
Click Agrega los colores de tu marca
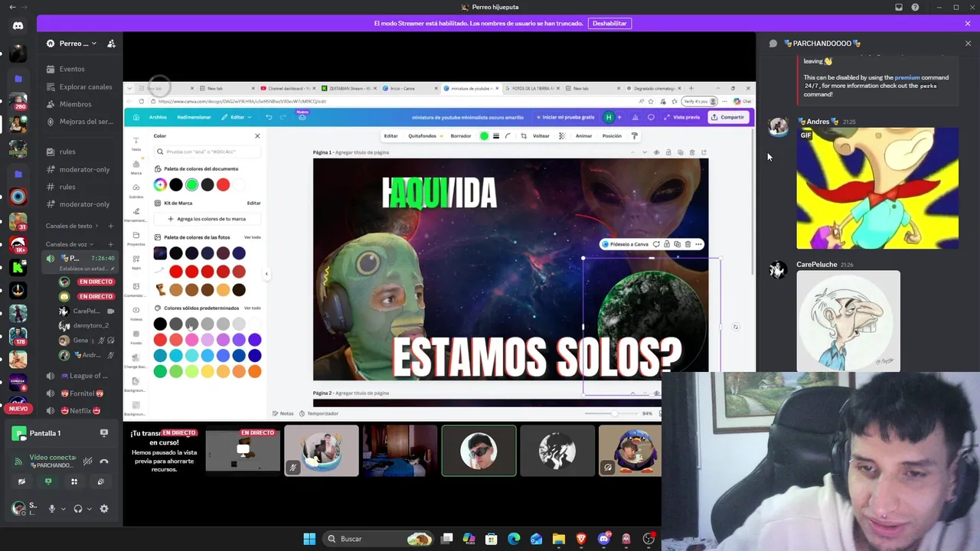207,219
